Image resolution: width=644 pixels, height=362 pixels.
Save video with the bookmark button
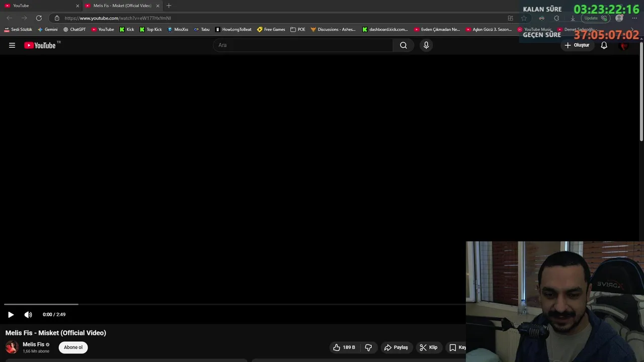(456, 347)
